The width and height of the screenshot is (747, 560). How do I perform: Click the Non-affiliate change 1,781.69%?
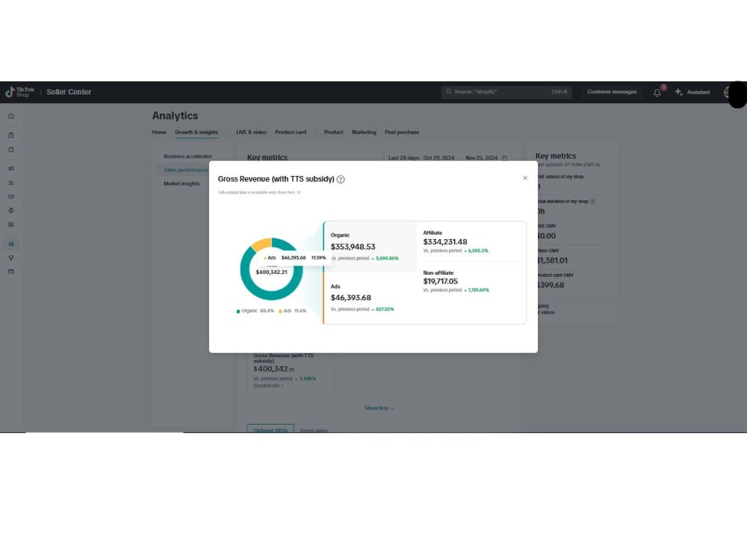pos(478,290)
